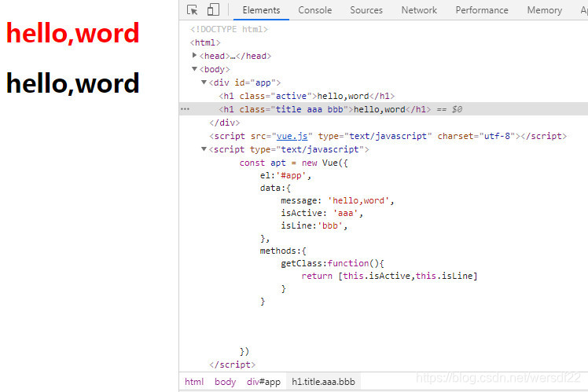
Task: Click the == $0 marker text
Action: (x=450, y=109)
